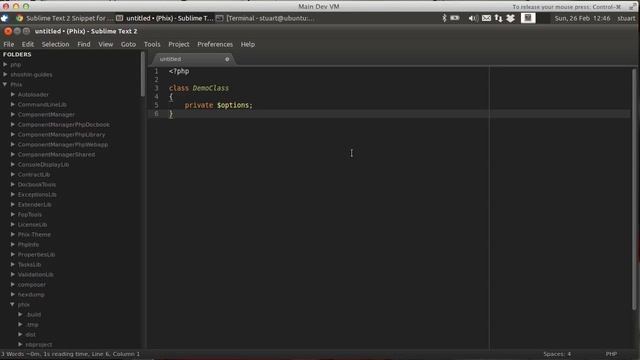Change indentation via Spaces: 4 status item
Image resolution: width=640 pixels, height=360 pixels.
(x=557, y=354)
